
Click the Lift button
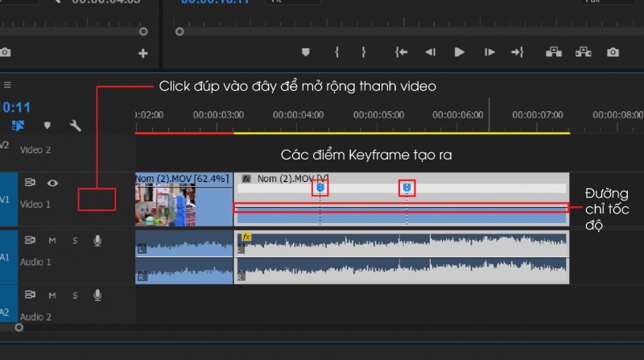click(x=554, y=52)
